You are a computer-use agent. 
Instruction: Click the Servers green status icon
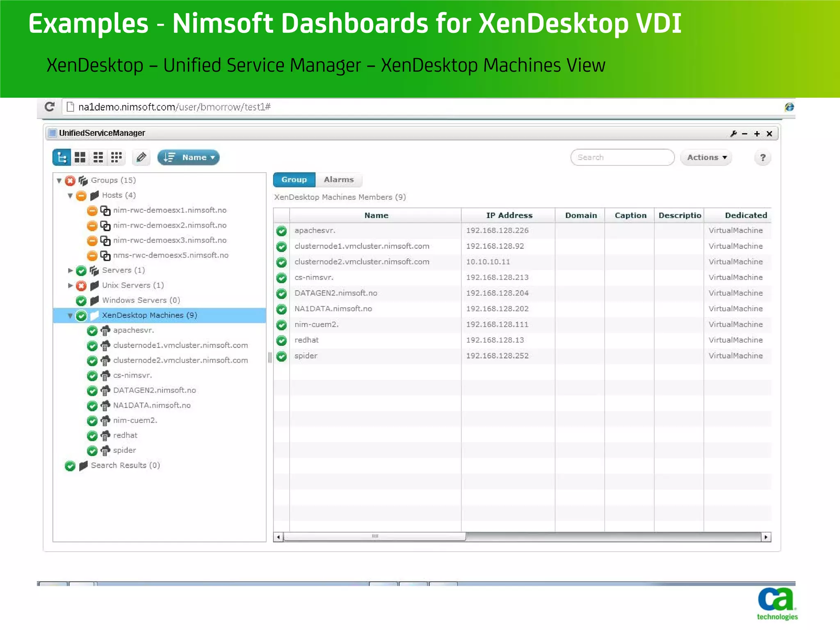(x=81, y=271)
